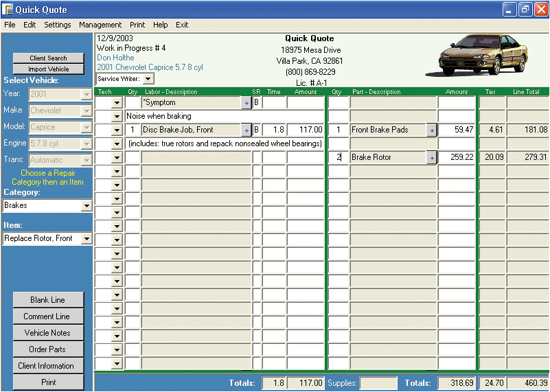Image resolution: width=550 pixels, height=392 pixels.
Task: Click the tax value 4.61
Action: [492, 130]
